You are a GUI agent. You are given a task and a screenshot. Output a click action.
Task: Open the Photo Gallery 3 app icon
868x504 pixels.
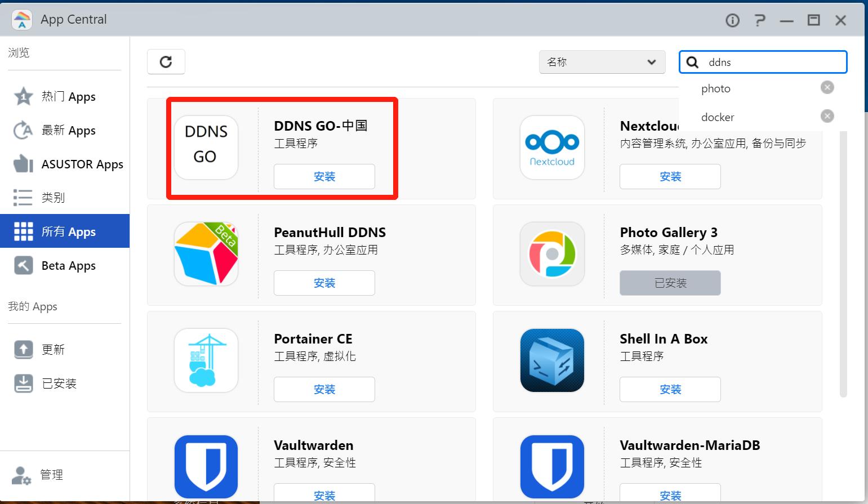pos(552,254)
